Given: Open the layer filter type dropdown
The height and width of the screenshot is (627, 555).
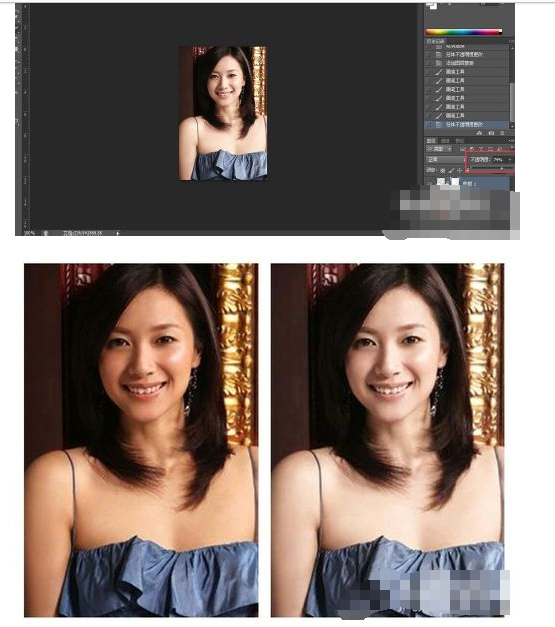Looking at the screenshot, I should point(439,149).
